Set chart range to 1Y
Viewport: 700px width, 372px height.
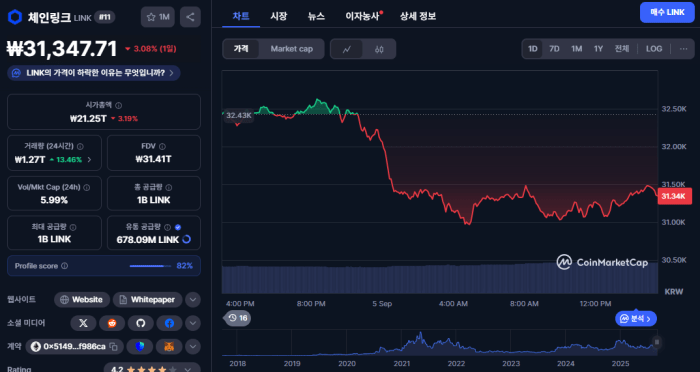[598, 49]
